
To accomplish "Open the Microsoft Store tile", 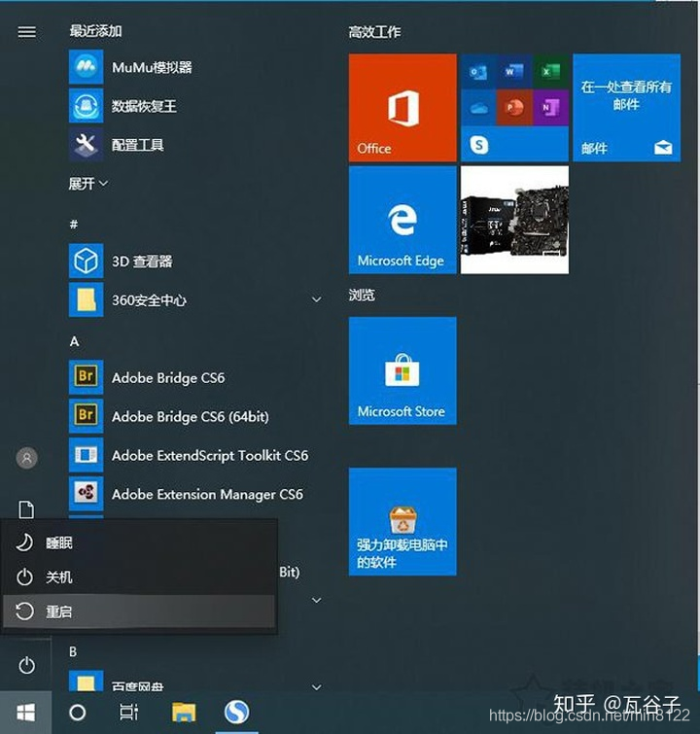I will point(402,370).
